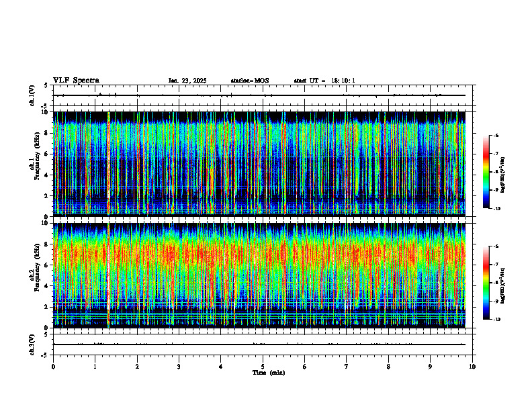Click the time axis tick label "1"
The image size is (532, 411).
click(95, 367)
